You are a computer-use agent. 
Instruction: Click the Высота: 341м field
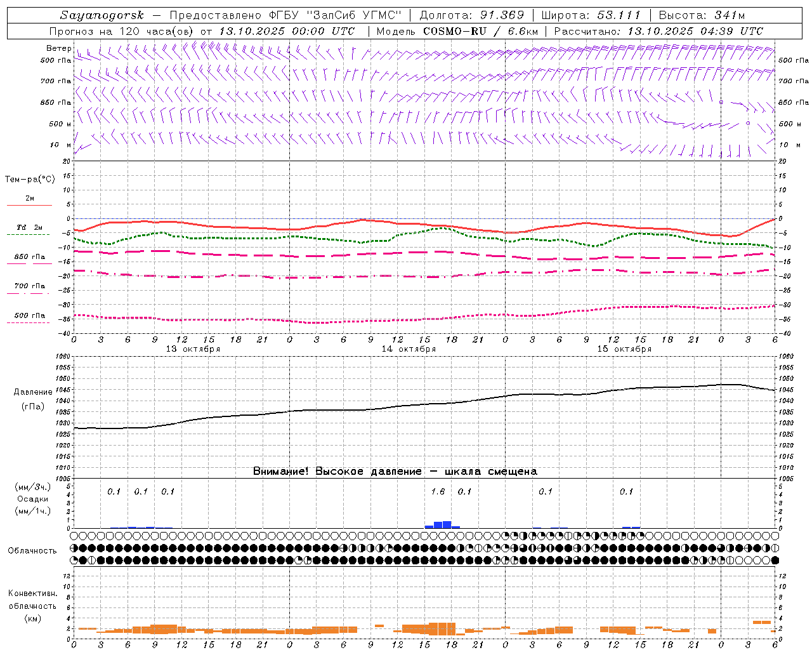click(702, 15)
